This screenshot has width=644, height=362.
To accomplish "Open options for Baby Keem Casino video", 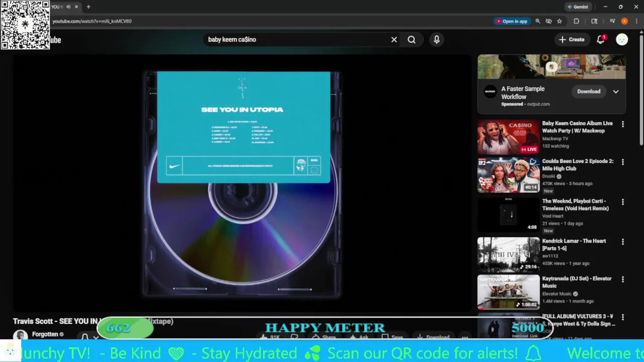I will pos(623,124).
